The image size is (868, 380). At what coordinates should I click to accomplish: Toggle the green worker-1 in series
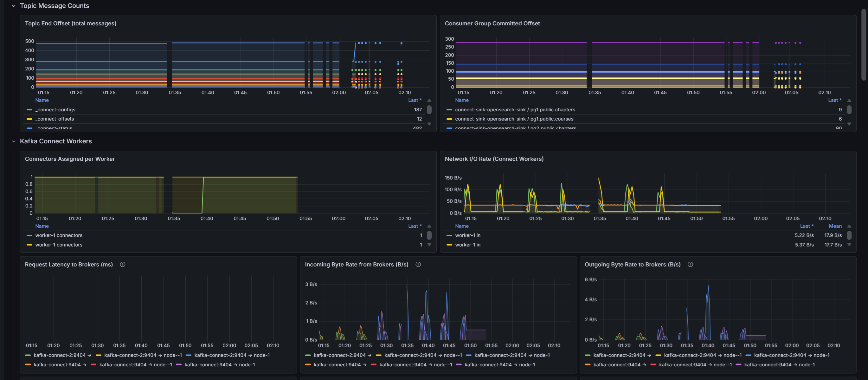(468, 235)
